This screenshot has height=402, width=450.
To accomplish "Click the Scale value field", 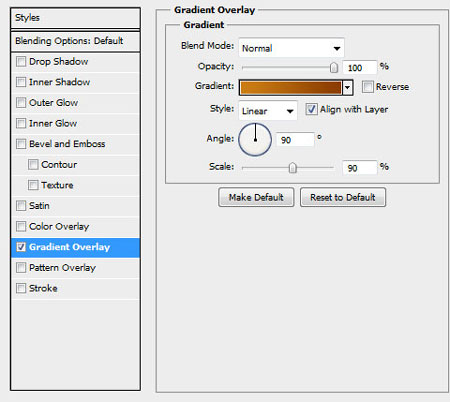I will [x=360, y=168].
